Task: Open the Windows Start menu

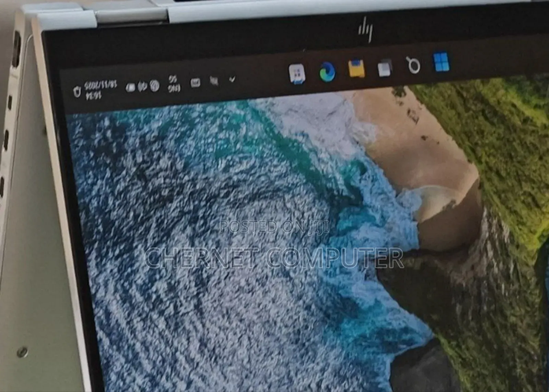Action: coord(441,62)
